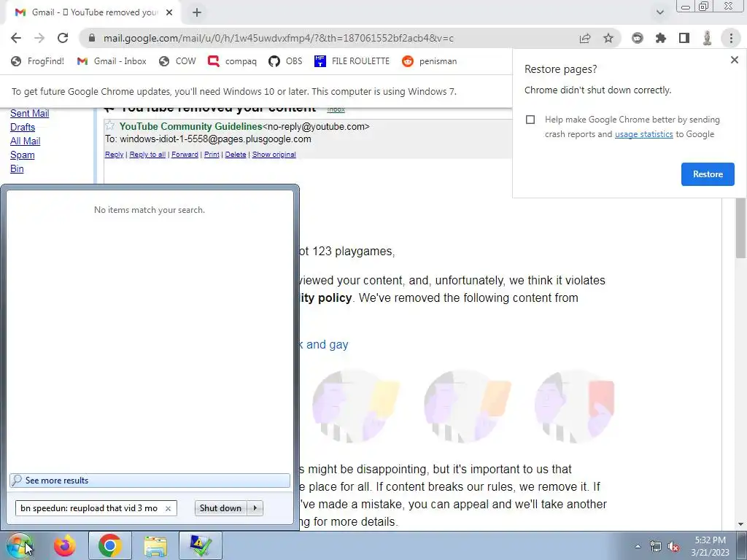This screenshot has height=560, width=747.
Task: Click Show original
Action: click(274, 155)
